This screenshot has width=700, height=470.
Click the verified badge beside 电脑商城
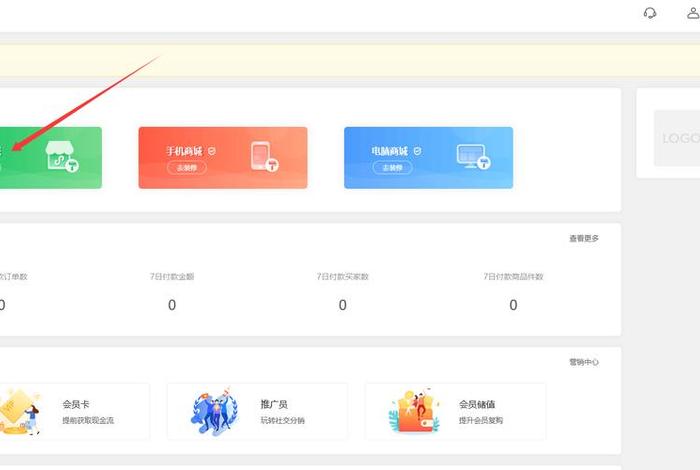tap(417, 151)
